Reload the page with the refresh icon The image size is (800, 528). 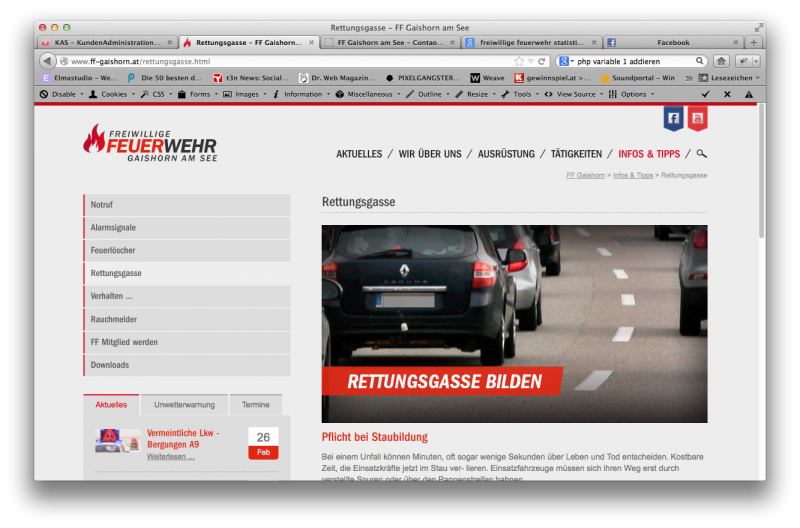tap(542, 61)
